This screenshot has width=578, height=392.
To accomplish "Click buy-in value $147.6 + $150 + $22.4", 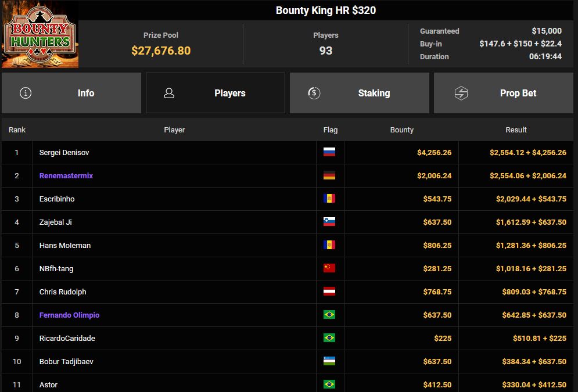I will (520, 44).
